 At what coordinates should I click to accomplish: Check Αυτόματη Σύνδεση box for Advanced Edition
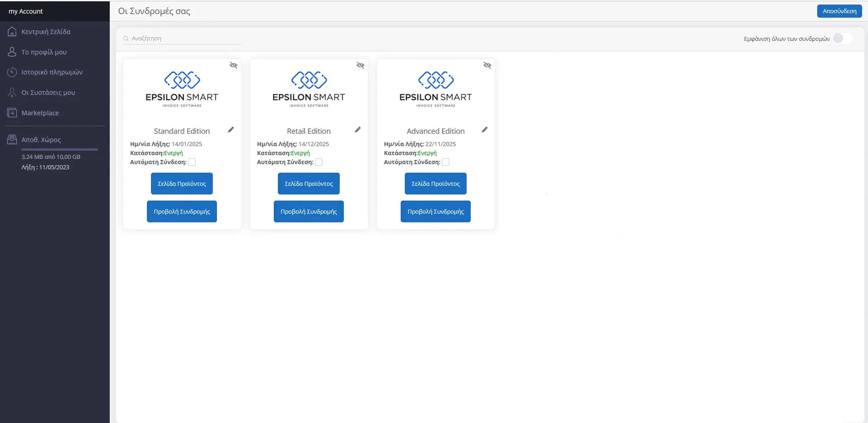[x=446, y=162]
